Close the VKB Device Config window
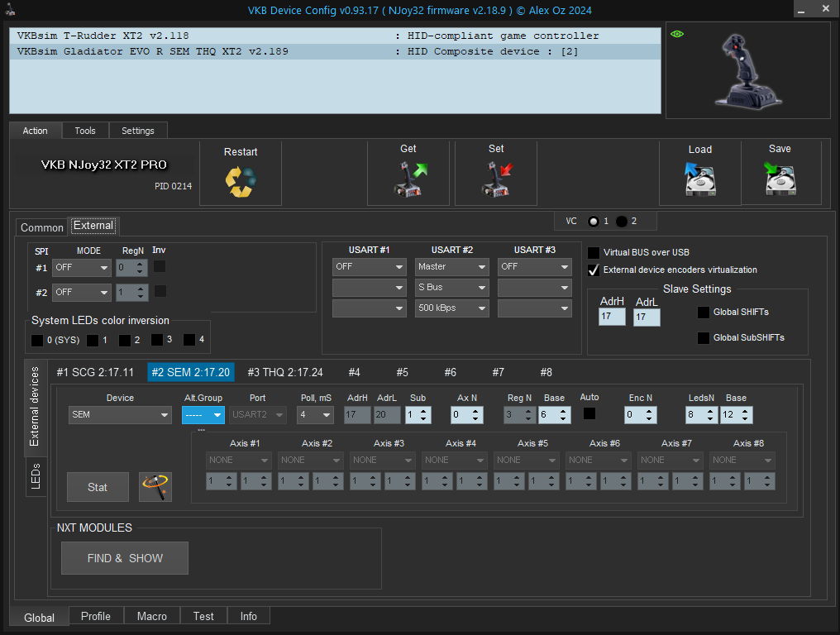Viewport: 840px width, 635px height. pos(826,9)
